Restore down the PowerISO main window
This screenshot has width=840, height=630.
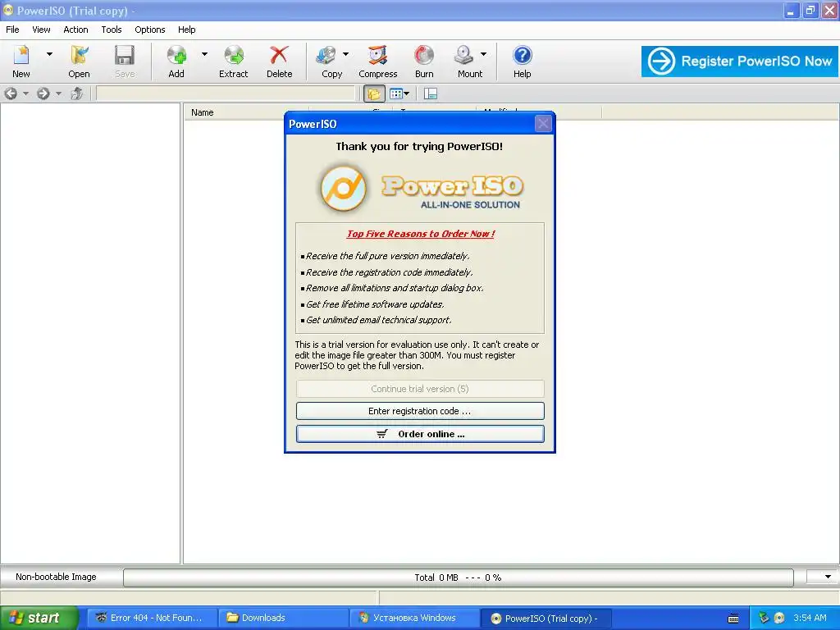tap(810, 10)
